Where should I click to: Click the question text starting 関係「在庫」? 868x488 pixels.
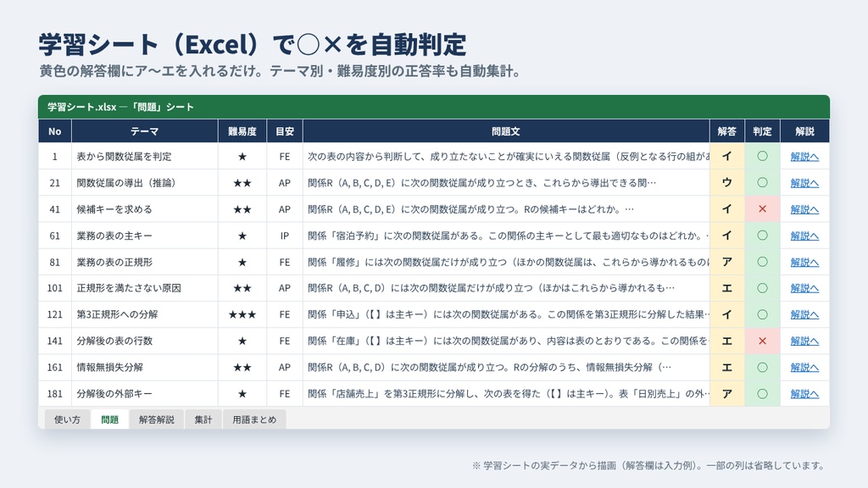coord(507,341)
